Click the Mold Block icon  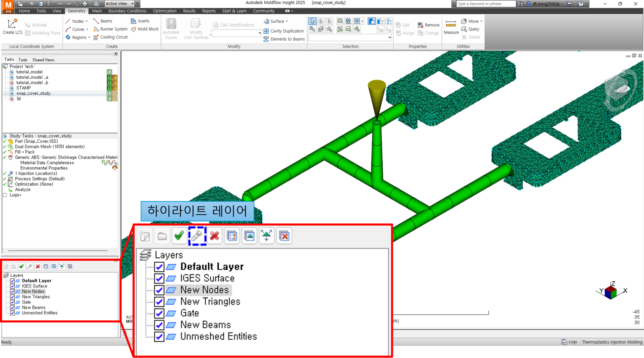pos(134,29)
